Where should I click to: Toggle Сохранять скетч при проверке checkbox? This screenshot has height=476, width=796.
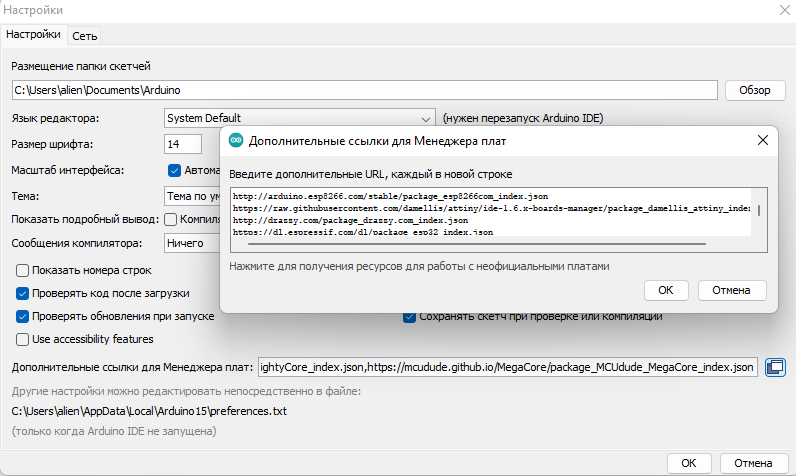[409, 318]
